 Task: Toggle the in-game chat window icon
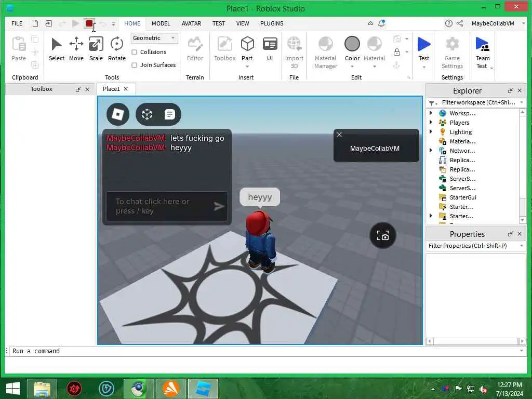coord(170,114)
